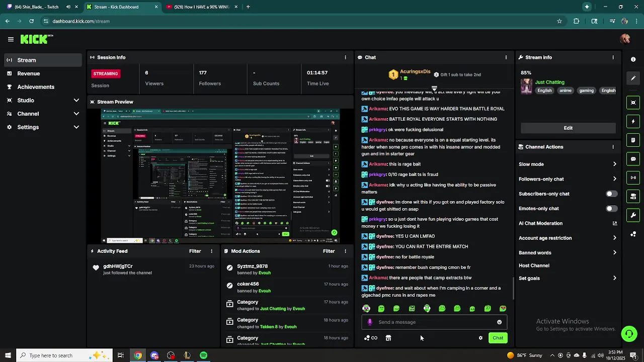644x362 pixels.
Task: Click the English stream tag
Action: pos(544,90)
